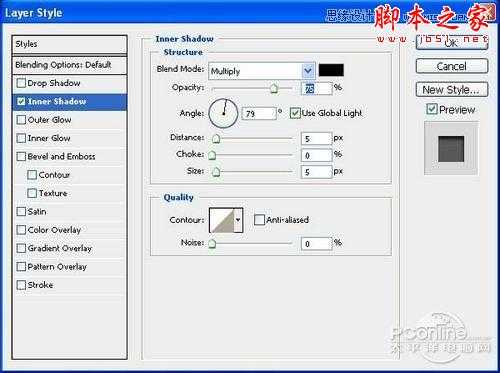Viewport: 500px width, 373px height.
Task: Enable Anti-aliased checkbox
Action: click(259, 220)
